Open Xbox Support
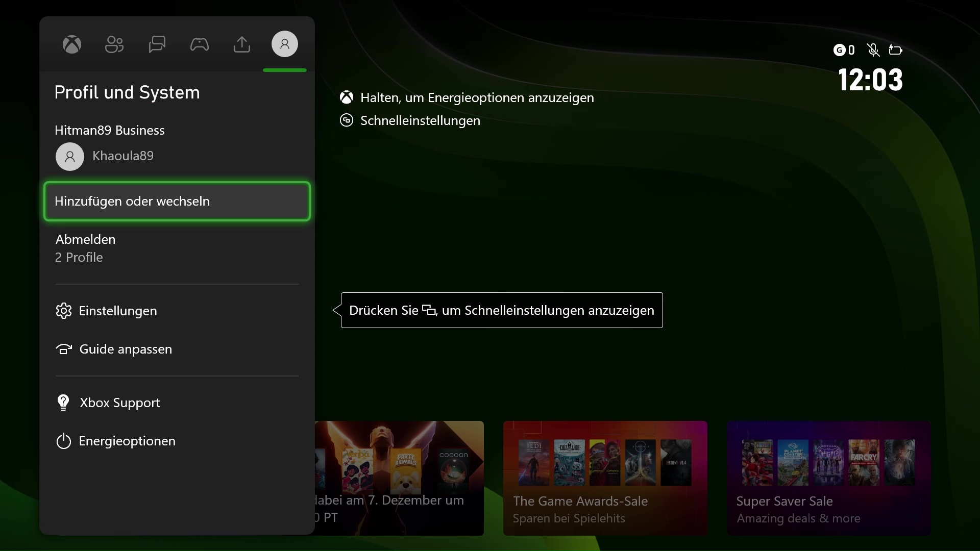This screenshot has width=980, height=551. (x=177, y=403)
